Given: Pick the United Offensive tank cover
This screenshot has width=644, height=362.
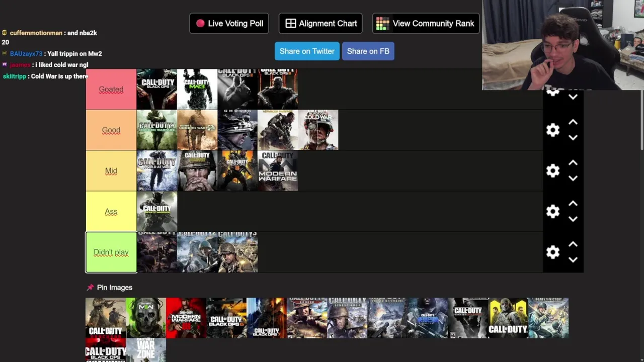Looking at the screenshot, I should click(x=387, y=318).
